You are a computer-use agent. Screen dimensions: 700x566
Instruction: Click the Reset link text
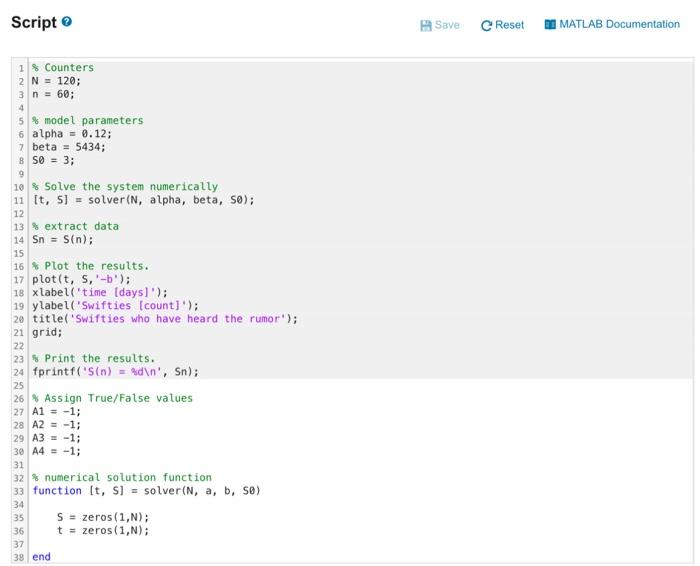(x=509, y=25)
